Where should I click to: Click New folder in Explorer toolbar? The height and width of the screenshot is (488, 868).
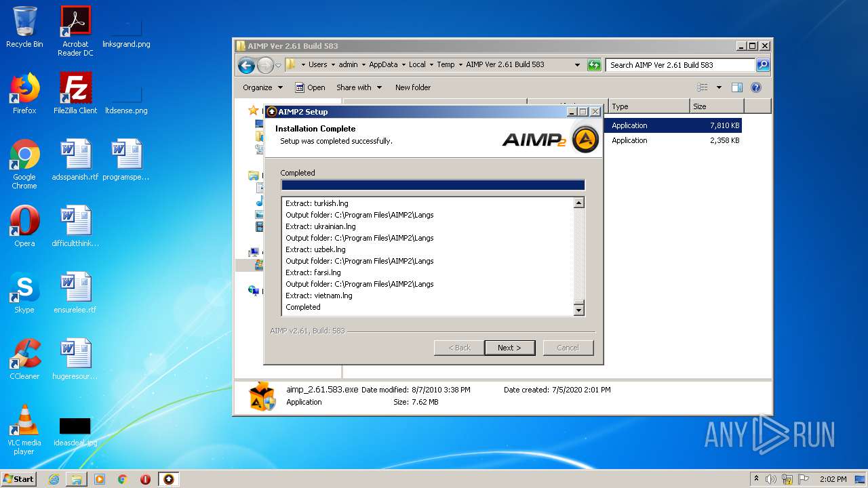click(413, 87)
